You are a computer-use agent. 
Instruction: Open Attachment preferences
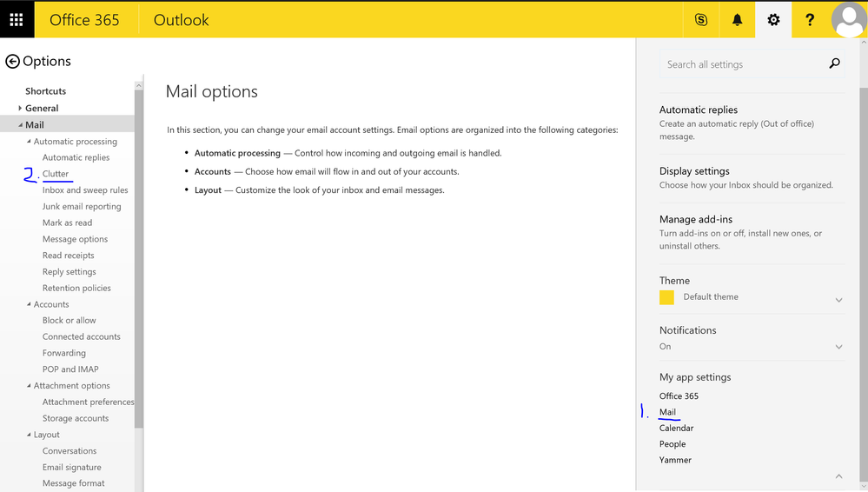point(88,402)
